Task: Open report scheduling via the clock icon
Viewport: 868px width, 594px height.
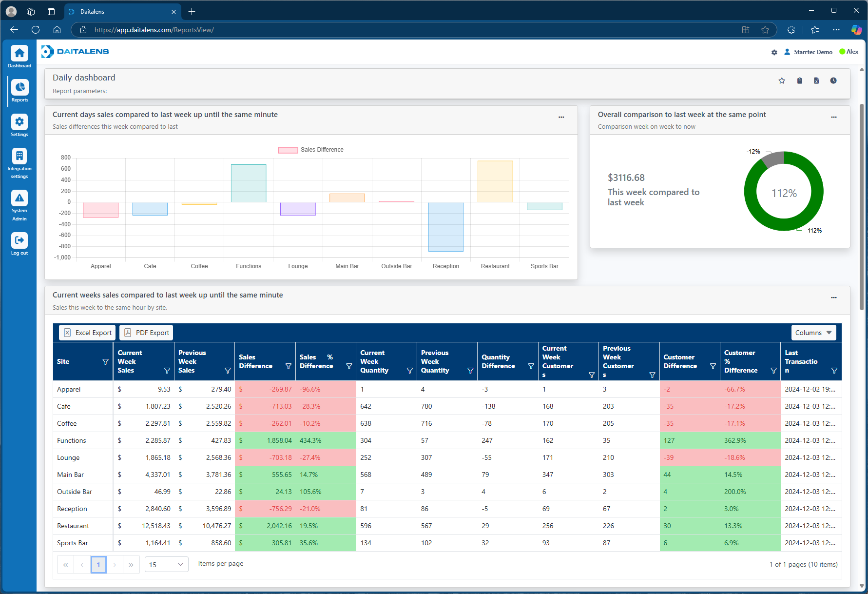Action: pyautogui.click(x=833, y=80)
